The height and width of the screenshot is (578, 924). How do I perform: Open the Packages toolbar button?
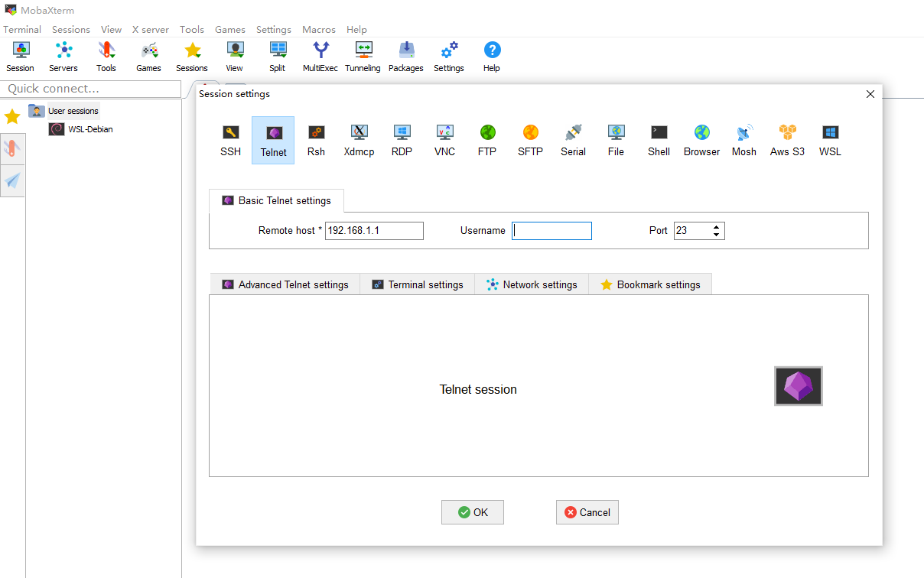[405, 57]
